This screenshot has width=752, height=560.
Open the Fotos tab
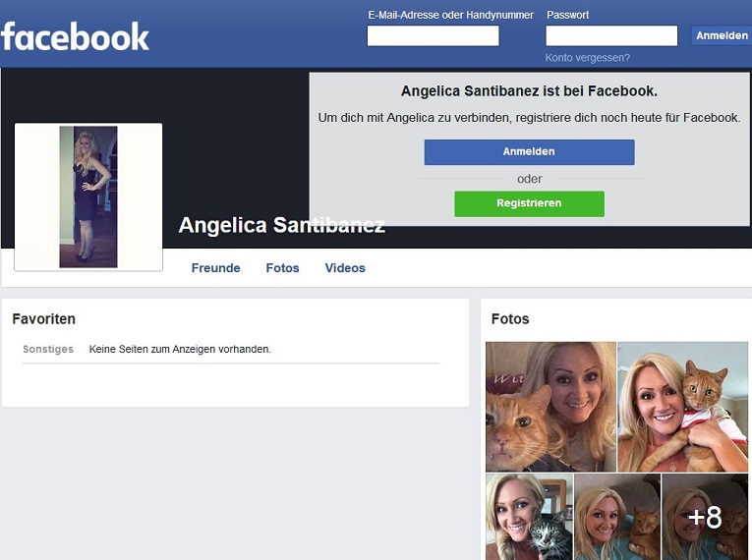[x=282, y=268]
